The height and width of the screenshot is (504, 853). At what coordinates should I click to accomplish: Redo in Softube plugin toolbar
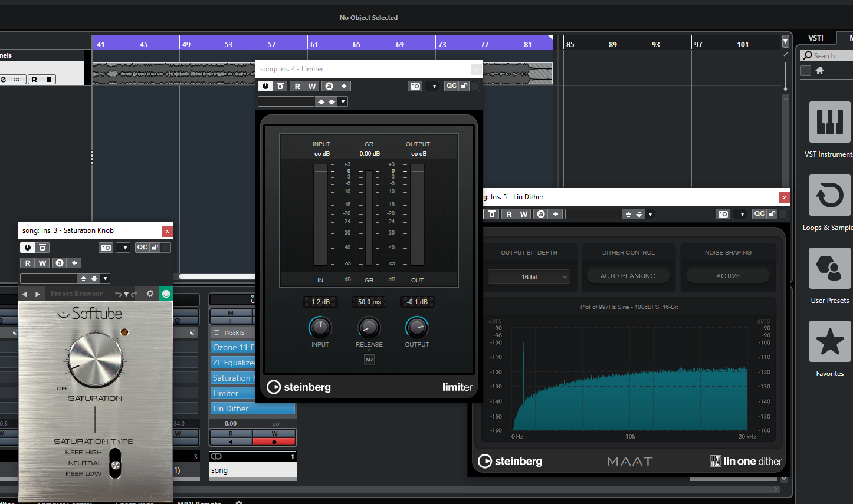pyautogui.click(x=134, y=294)
